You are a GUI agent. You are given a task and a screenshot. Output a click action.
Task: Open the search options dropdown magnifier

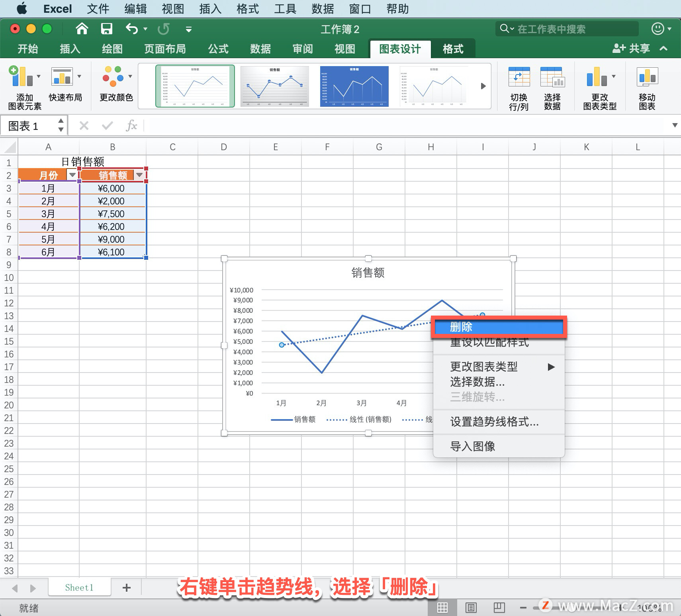pyautogui.click(x=507, y=29)
